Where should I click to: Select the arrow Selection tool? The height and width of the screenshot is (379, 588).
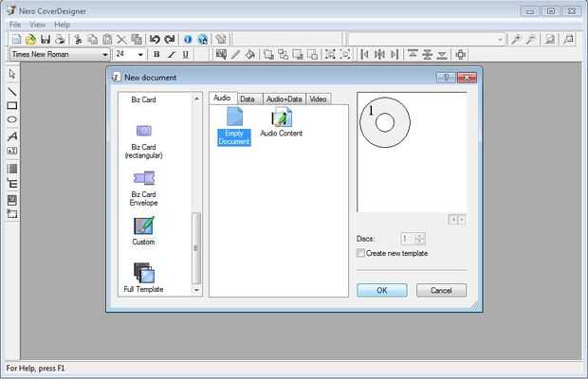click(12, 74)
